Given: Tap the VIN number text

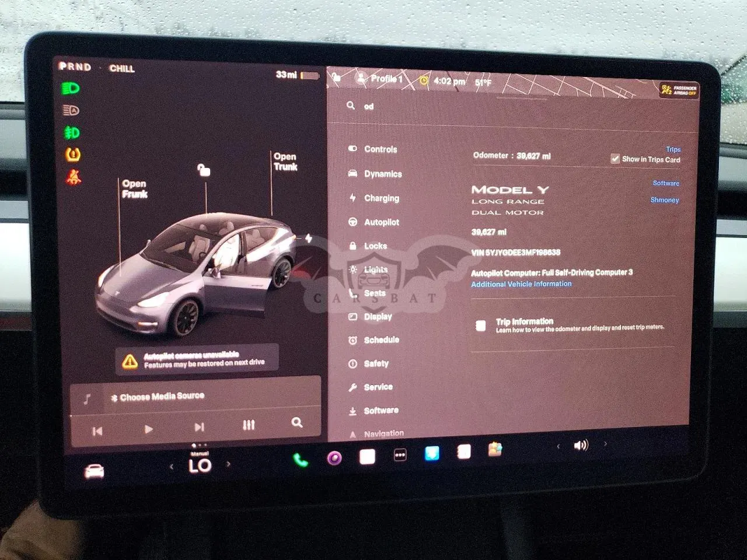Looking at the screenshot, I should click(x=516, y=253).
